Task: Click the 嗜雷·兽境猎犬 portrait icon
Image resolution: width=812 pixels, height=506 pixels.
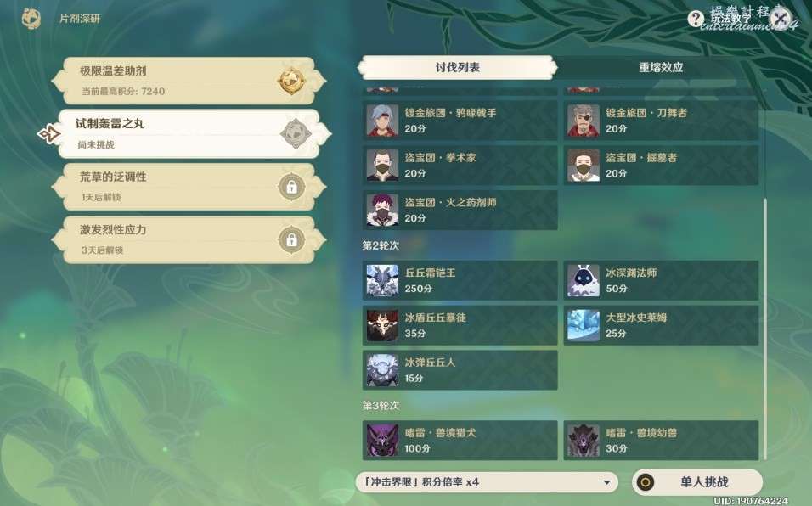Action: 382,441
